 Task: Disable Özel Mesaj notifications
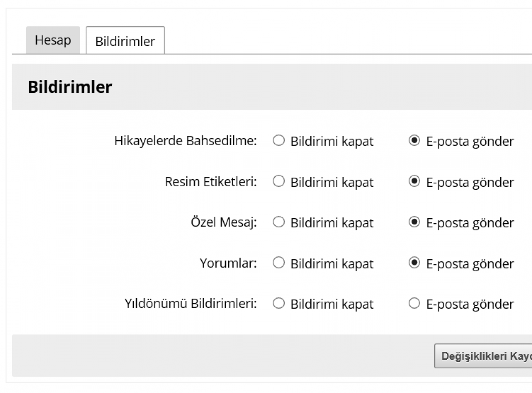(x=278, y=222)
